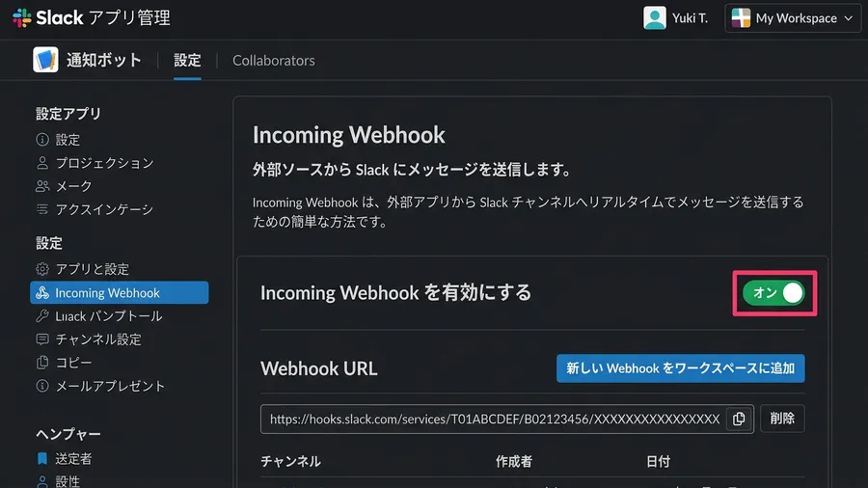
Task: Click the person icon beside プロジェクション
Action: 42,163
